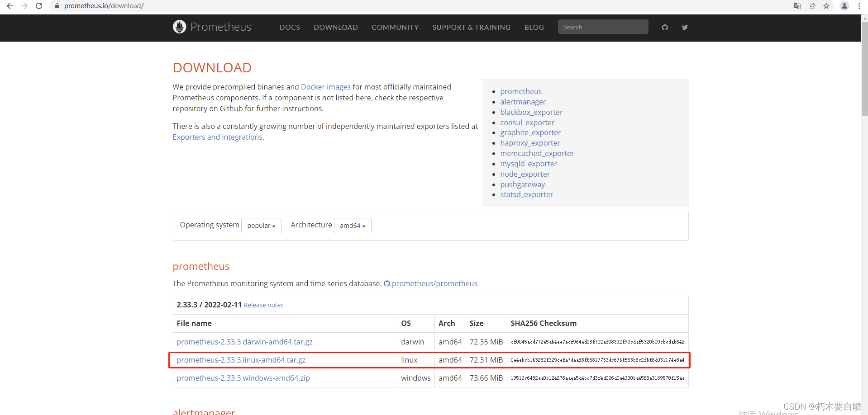
Task: Download prometheus-2.33.3.linux-amd64.tar.gz
Action: pos(241,360)
